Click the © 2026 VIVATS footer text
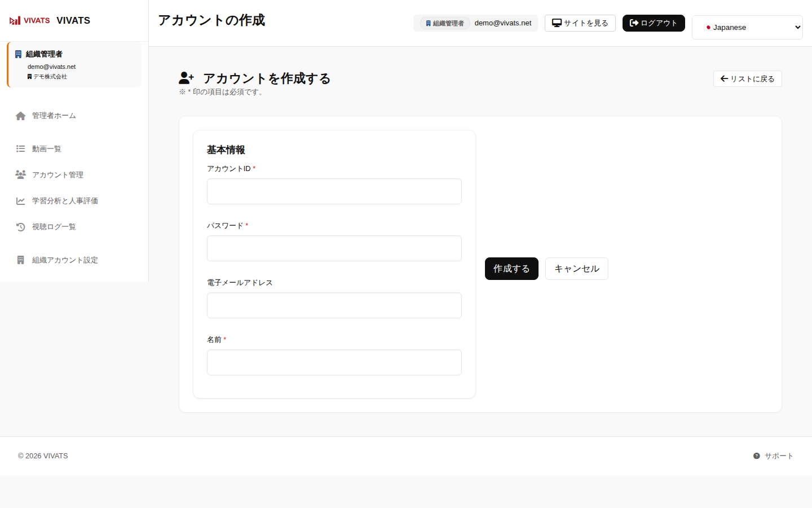812x508 pixels. coord(43,456)
